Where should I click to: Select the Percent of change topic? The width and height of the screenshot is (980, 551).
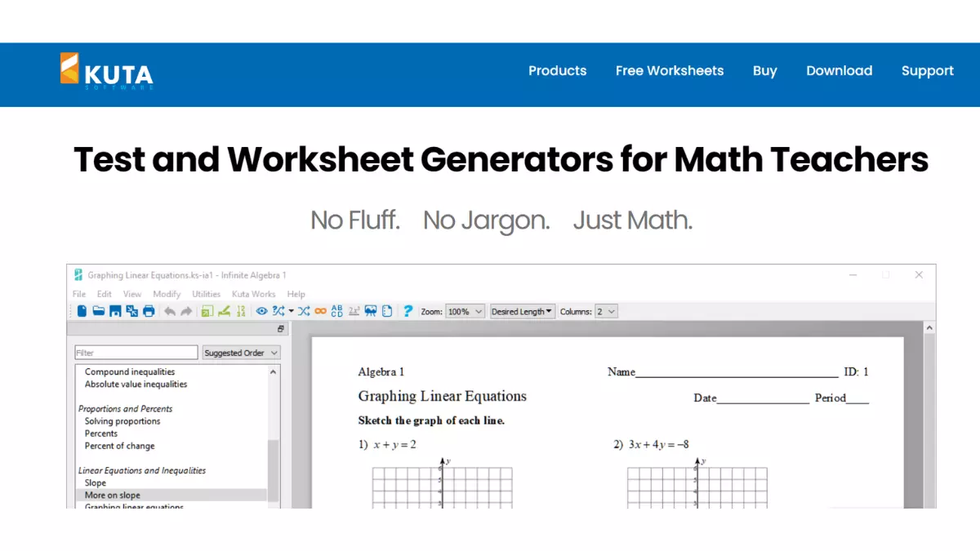119,446
